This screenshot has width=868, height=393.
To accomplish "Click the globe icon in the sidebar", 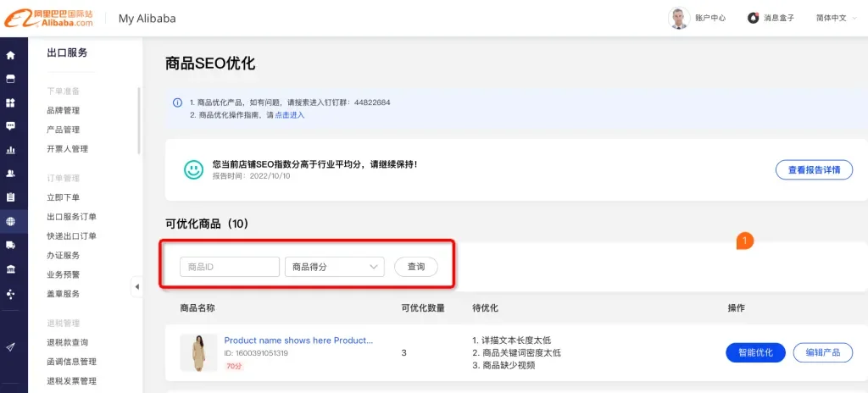I will point(11,221).
